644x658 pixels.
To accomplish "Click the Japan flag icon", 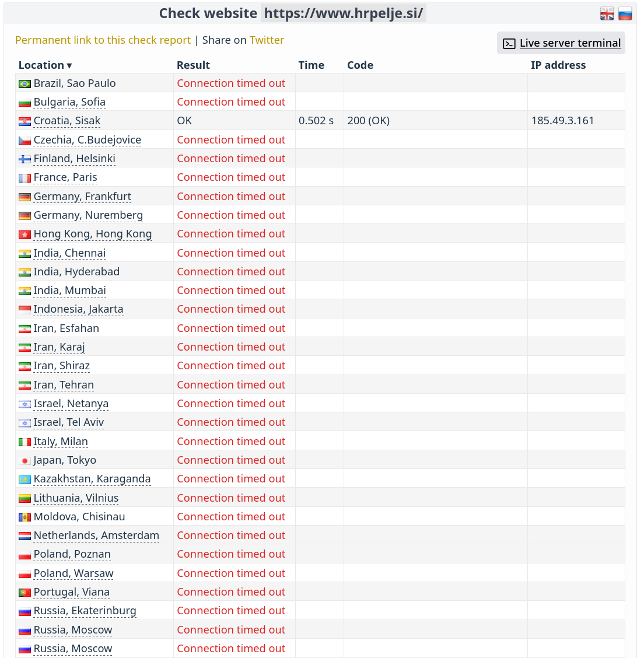I will click(x=24, y=461).
